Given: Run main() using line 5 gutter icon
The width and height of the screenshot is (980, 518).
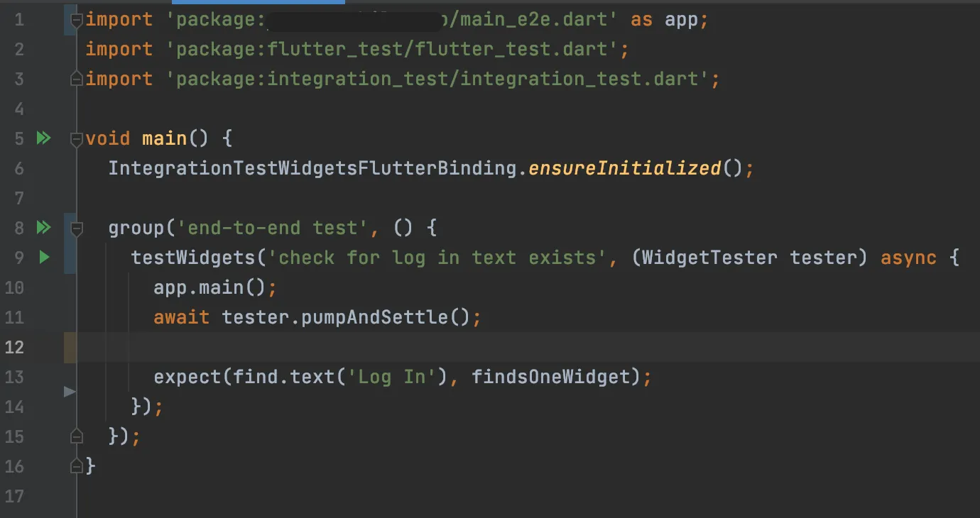Looking at the screenshot, I should pyautogui.click(x=44, y=138).
